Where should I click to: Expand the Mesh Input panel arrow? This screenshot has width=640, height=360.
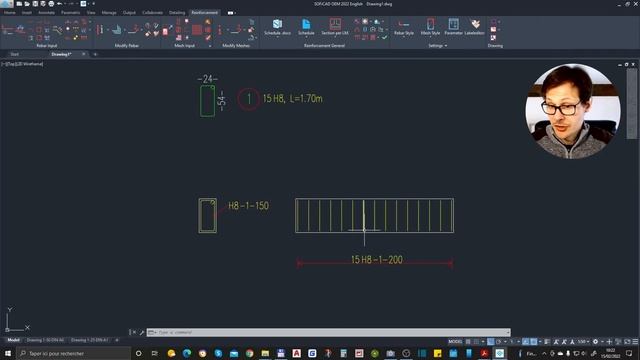click(x=210, y=46)
